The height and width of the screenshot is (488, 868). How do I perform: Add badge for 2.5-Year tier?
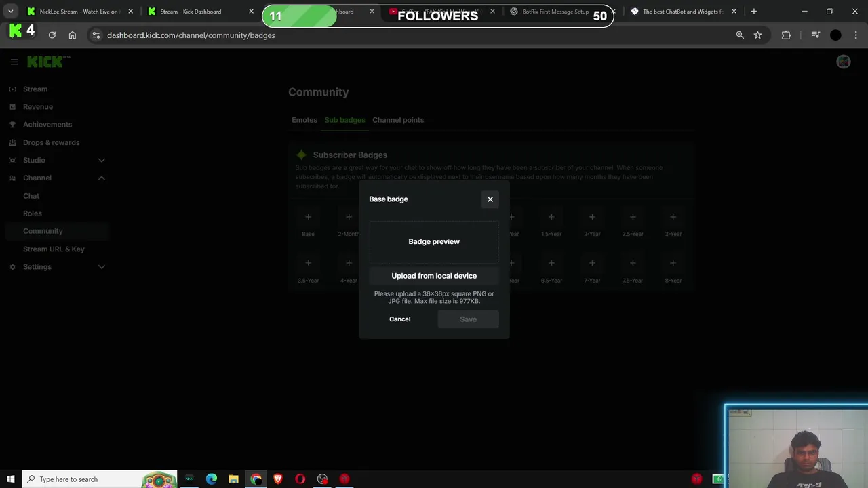(x=633, y=217)
